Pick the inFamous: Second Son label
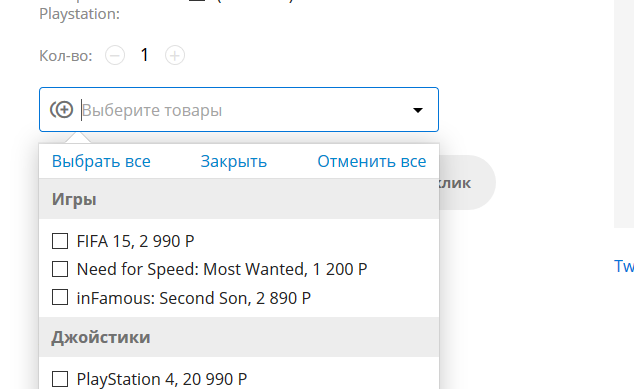This screenshot has height=389, width=634. (x=194, y=298)
